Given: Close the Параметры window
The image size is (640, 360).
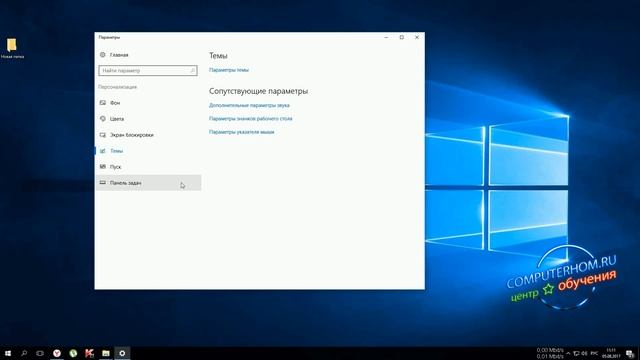Looking at the screenshot, I should click(417, 37).
